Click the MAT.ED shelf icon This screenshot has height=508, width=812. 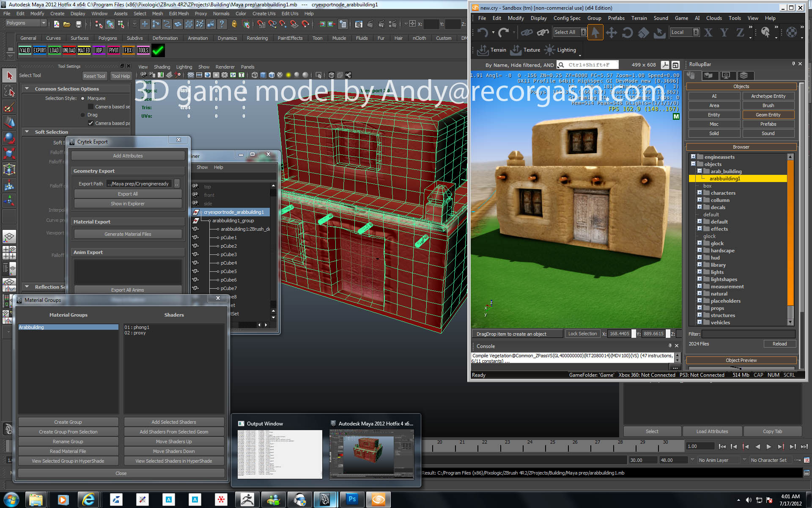(84, 50)
